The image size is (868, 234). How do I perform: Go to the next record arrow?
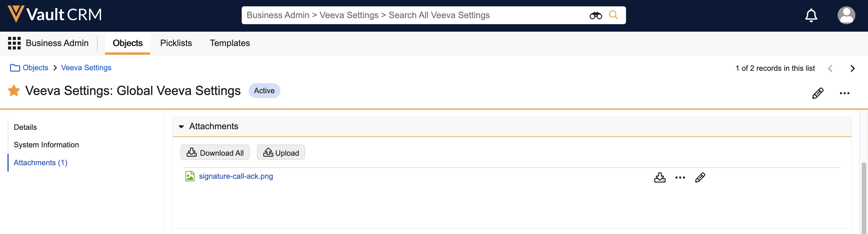tap(852, 69)
